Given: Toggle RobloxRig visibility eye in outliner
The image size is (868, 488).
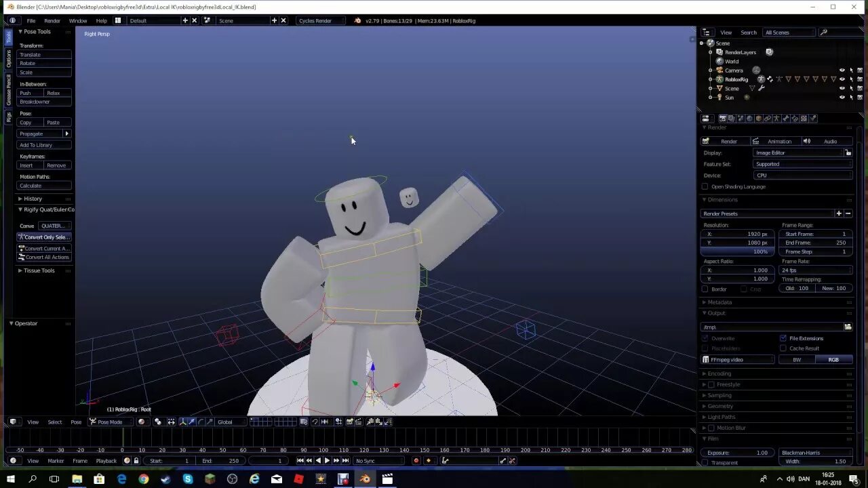Looking at the screenshot, I should (842, 79).
